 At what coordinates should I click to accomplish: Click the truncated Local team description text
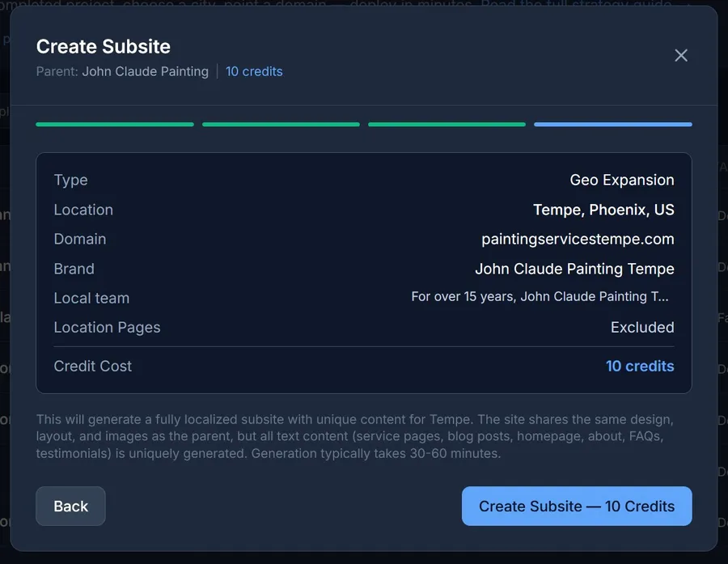[x=540, y=297]
